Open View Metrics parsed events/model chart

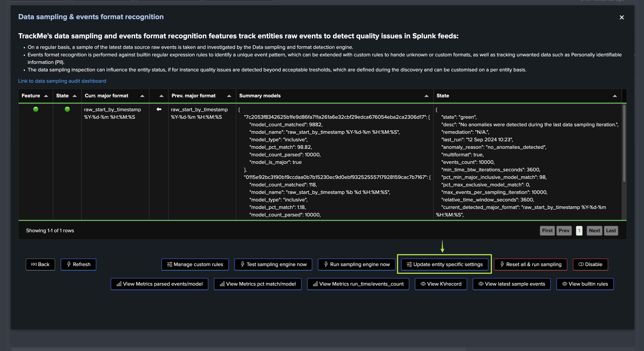pos(159,284)
